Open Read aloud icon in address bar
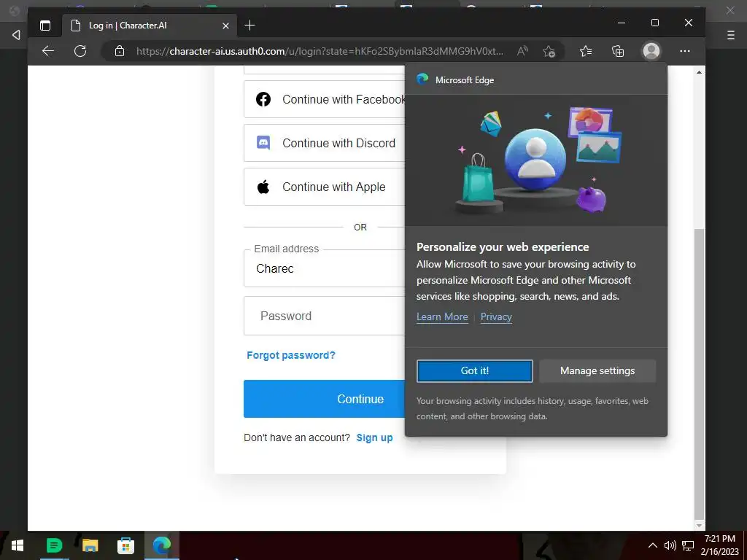The height and width of the screenshot is (560, 747). coord(522,51)
